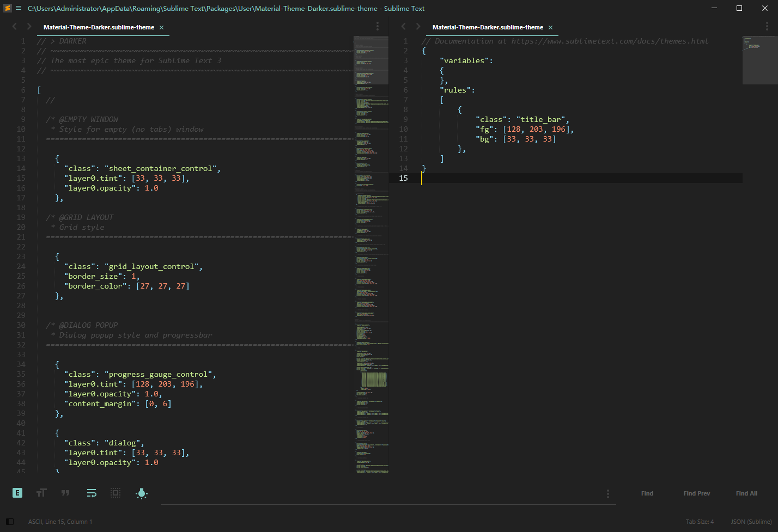778x532 pixels.
Task: Toggle the side bar from status bar
Action: (x=10, y=522)
